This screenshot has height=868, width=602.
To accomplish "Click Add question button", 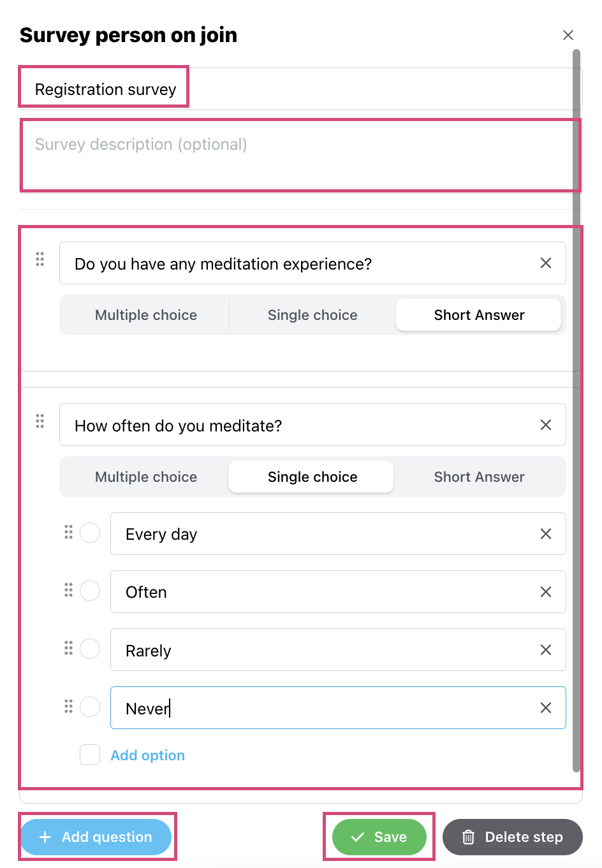I will (96, 837).
